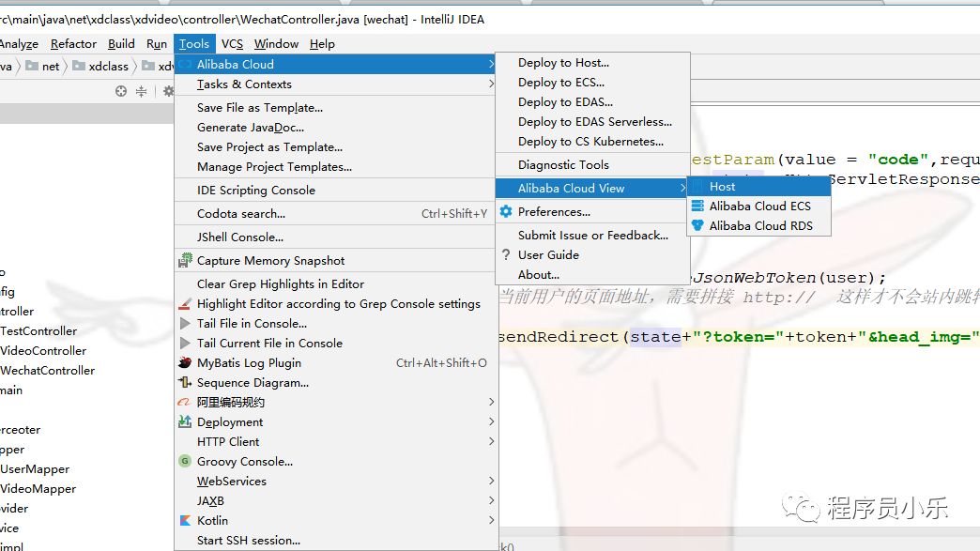
Task: Expand the Tasks & Contexts submenu arrow
Action: coord(491,84)
